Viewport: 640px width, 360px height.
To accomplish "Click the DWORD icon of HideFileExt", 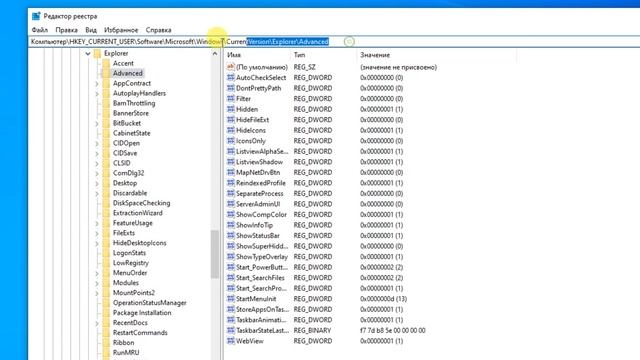I will click(231, 120).
